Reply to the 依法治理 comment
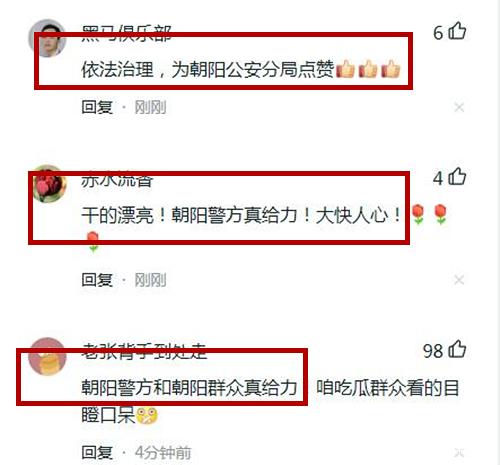Screen dimensions: 500x465 click(x=97, y=107)
